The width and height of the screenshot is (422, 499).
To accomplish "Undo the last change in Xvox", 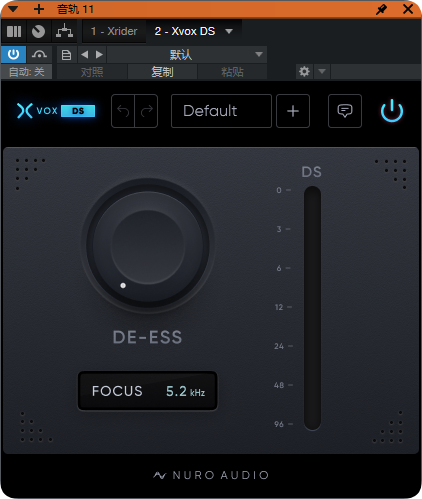I will click(x=123, y=111).
